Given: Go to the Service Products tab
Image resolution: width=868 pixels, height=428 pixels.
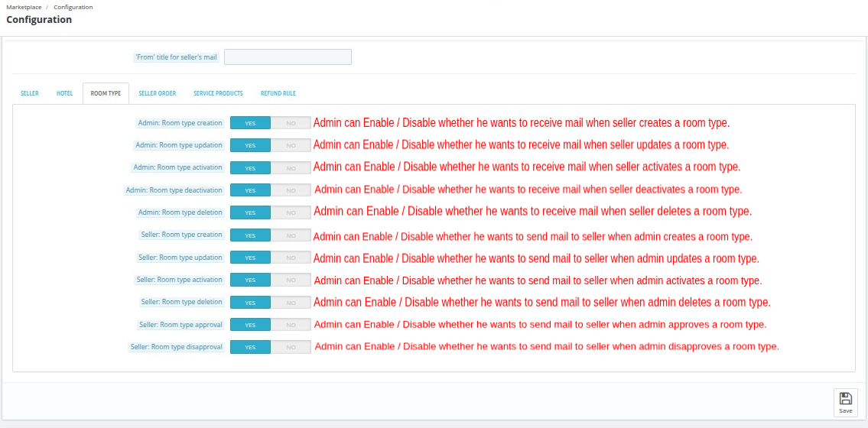Looking at the screenshot, I should point(218,93).
